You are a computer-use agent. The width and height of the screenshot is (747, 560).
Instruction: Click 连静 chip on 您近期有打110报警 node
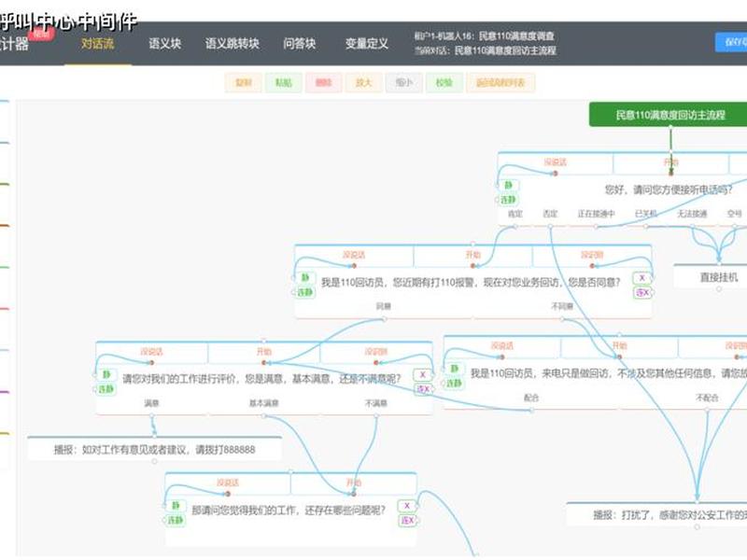pos(305,292)
